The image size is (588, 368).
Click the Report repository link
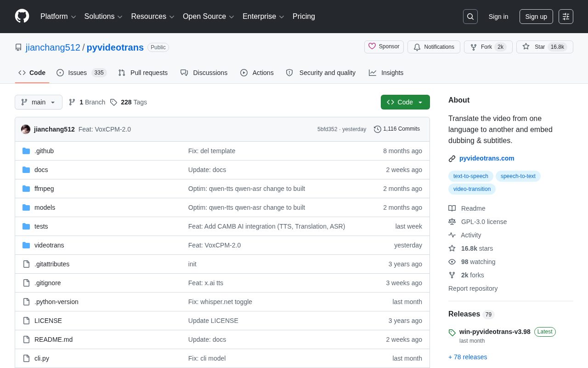(473, 288)
